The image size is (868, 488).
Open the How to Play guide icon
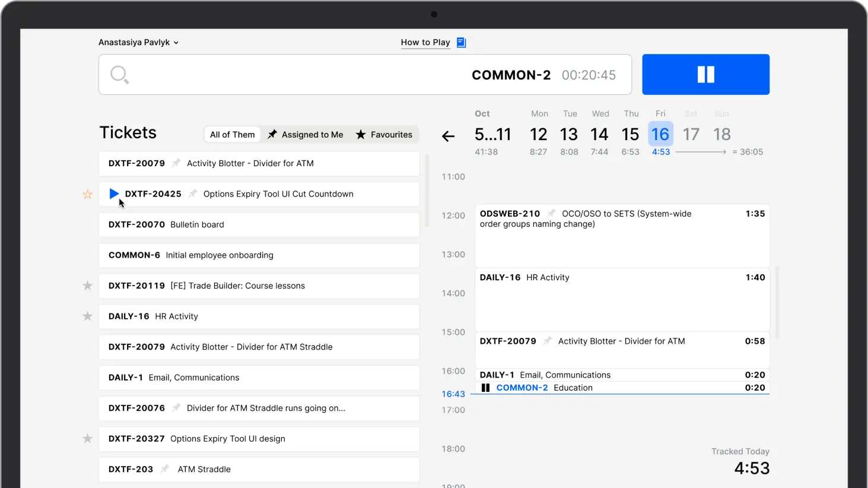pos(461,42)
